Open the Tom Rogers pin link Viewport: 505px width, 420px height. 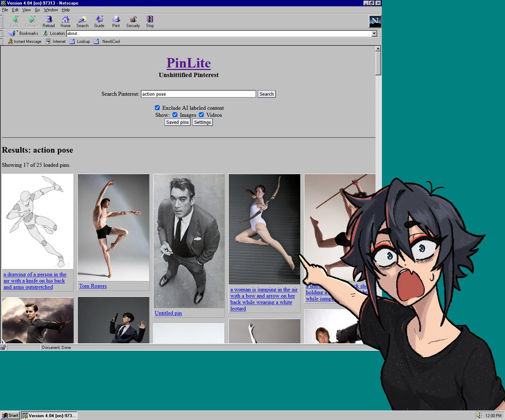point(93,286)
